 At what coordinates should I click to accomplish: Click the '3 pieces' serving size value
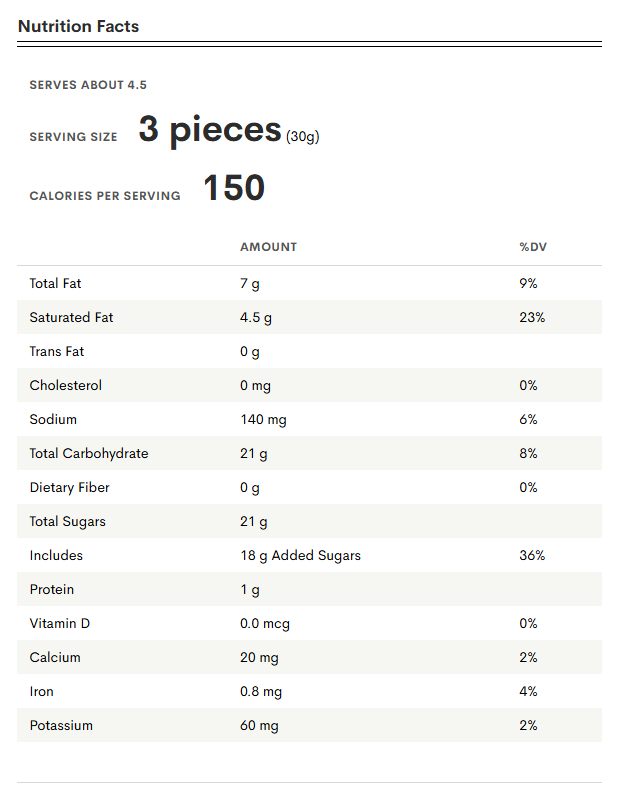click(x=210, y=129)
